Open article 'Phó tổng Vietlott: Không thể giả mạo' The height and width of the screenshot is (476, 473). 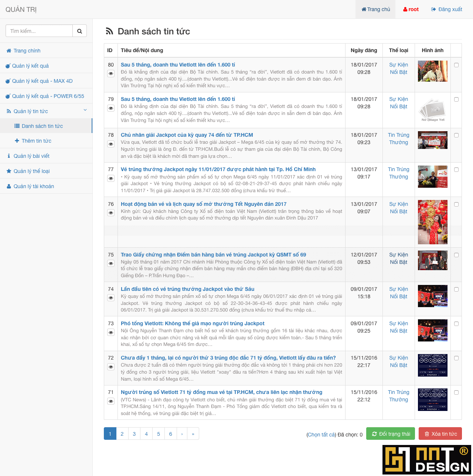193,323
